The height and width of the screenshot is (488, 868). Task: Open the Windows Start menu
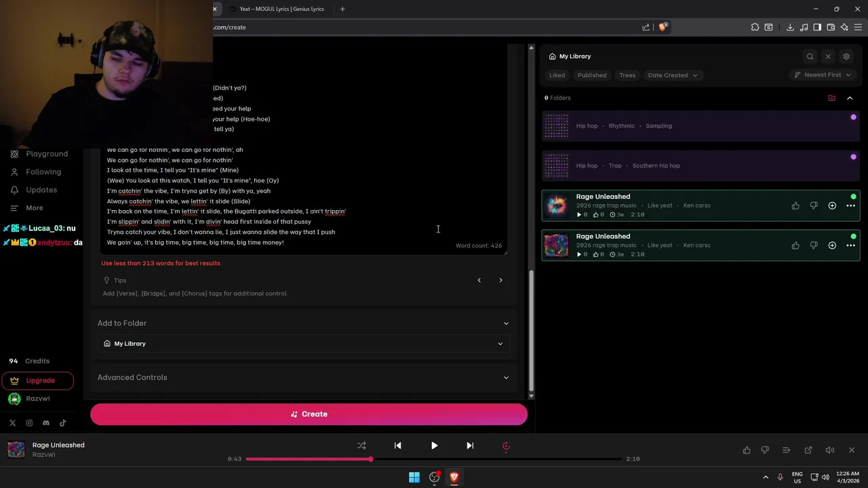pyautogui.click(x=414, y=477)
